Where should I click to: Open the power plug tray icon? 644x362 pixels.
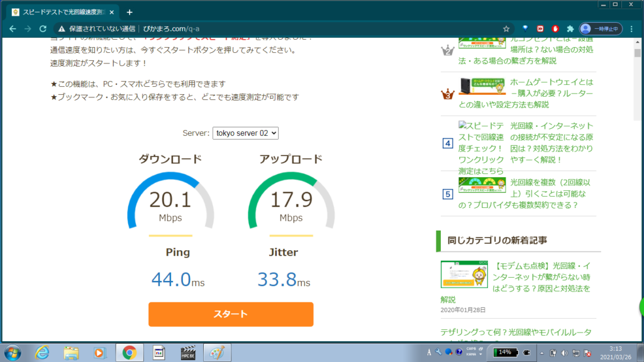coord(553,353)
